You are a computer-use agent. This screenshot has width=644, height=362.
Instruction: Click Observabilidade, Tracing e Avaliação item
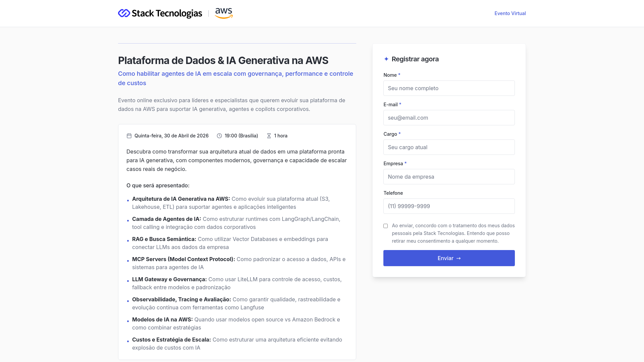pyautogui.click(x=236, y=303)
